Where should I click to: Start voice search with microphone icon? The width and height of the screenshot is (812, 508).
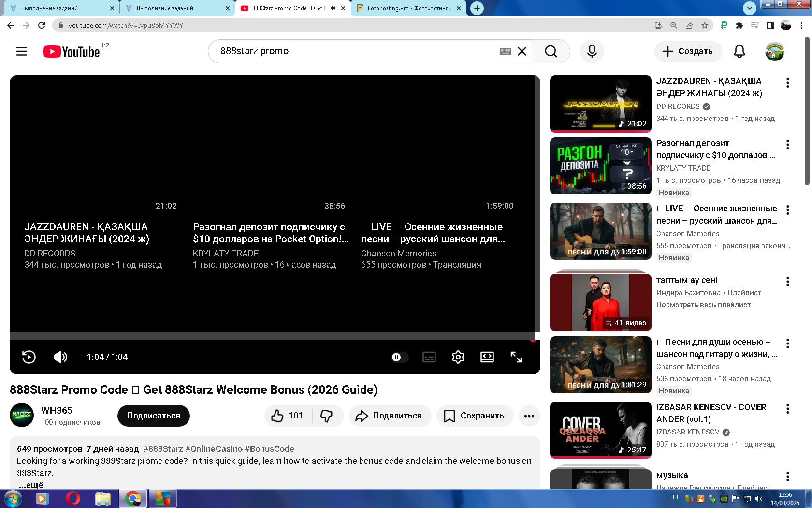coord(592,51)
